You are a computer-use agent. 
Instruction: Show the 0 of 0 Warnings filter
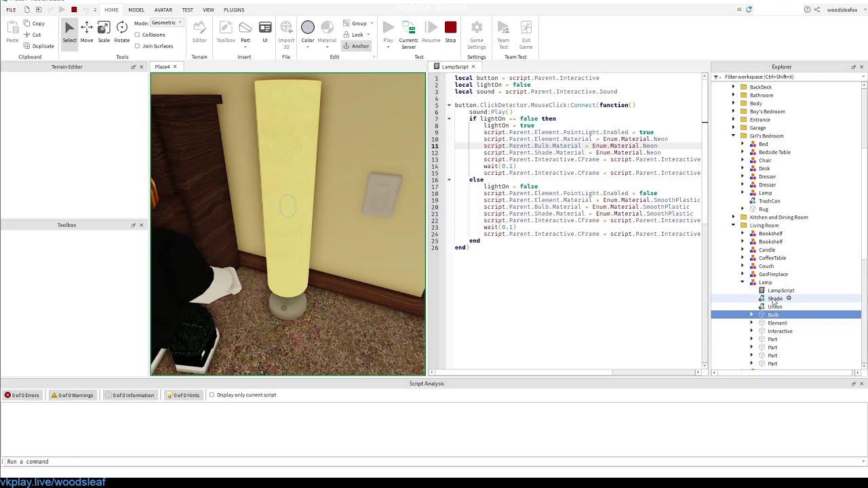tap(72, 395)
